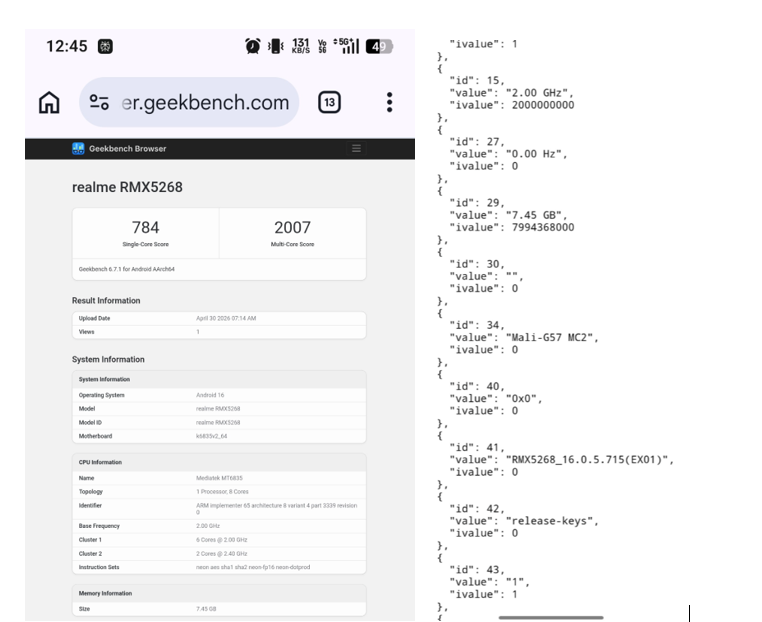Select the 2007 Multi-Core Score cell

click(x=292, y=233)
